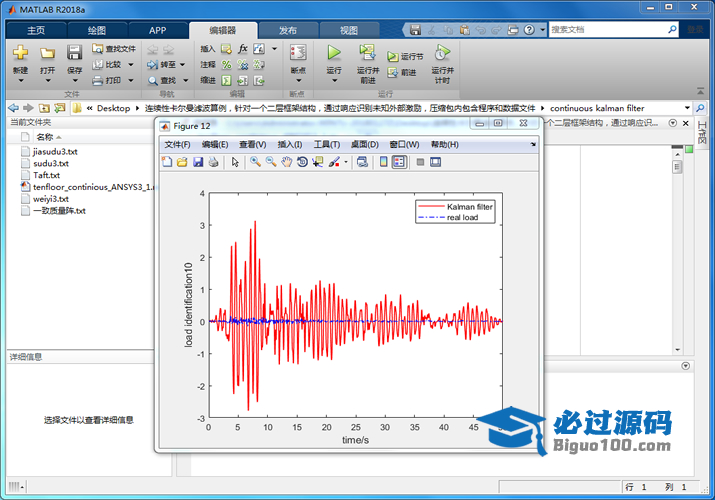
Task: Open the 编辑(E) menu in Figure 12
Action: click(x=215, y=144)
